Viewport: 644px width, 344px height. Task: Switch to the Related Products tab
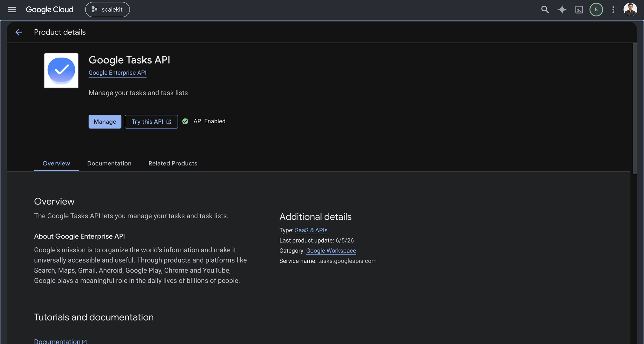[x=173, y=163]
